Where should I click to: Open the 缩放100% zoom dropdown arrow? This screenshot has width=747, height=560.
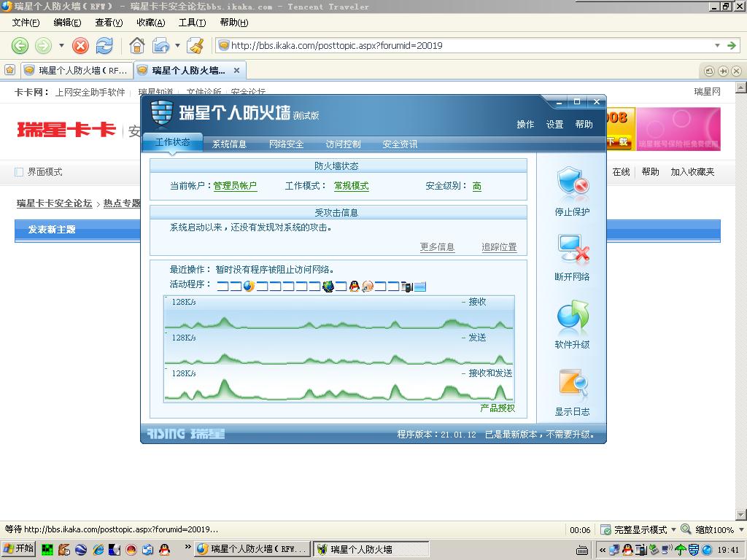coord(741,529)
